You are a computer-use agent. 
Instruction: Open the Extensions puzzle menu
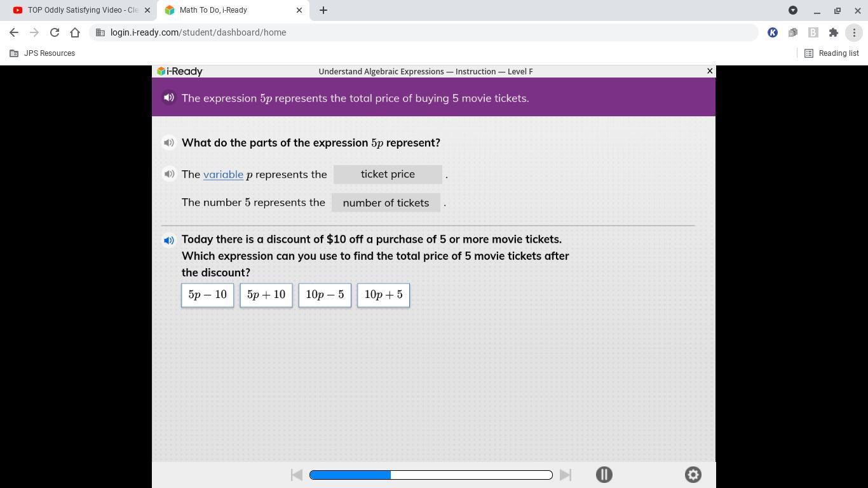pyautogui.click(x=834, y=32)
